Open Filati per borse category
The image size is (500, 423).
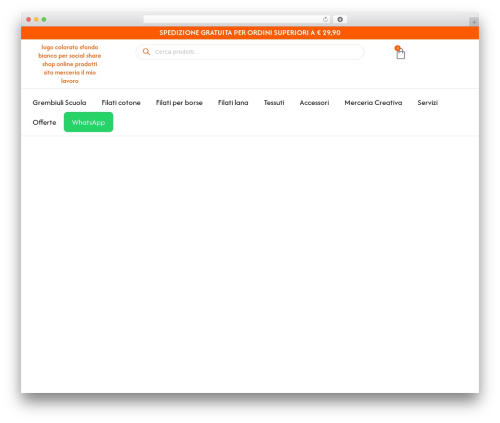click(x=179, y=103)
